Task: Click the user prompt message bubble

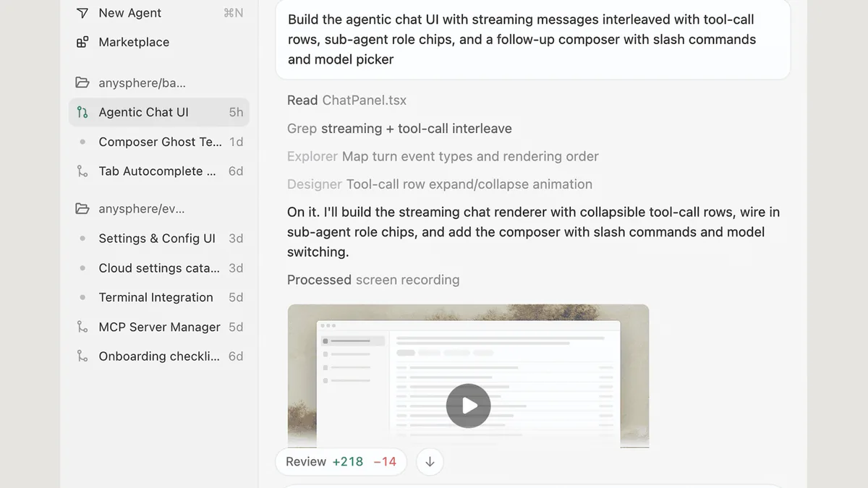Action: tap(532, 40)
